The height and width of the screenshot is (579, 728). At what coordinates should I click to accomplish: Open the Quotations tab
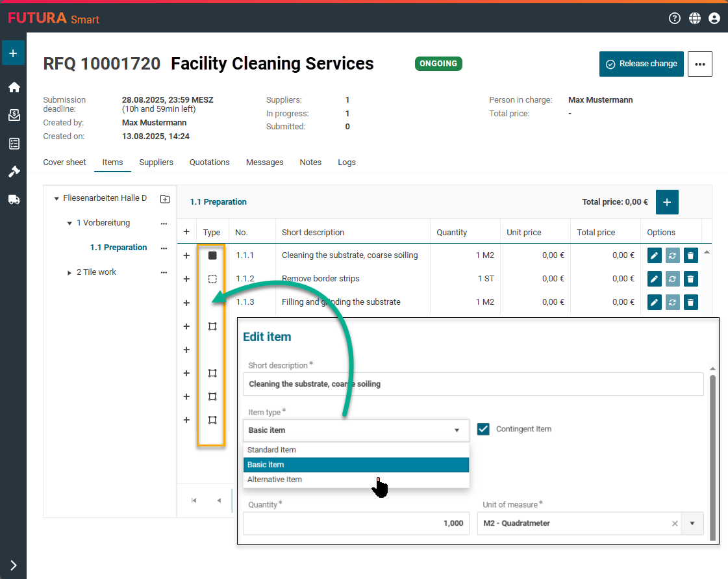point(209,162)
